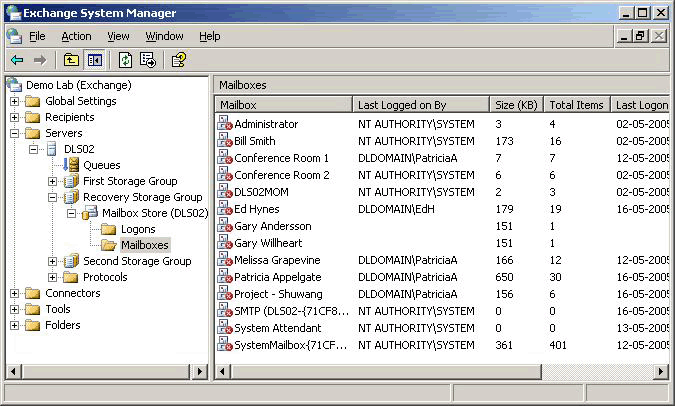Select the SMTP (DLS02-{71CF8... row
The height and width of the screenshot is (406, 675).
point(443,311)
